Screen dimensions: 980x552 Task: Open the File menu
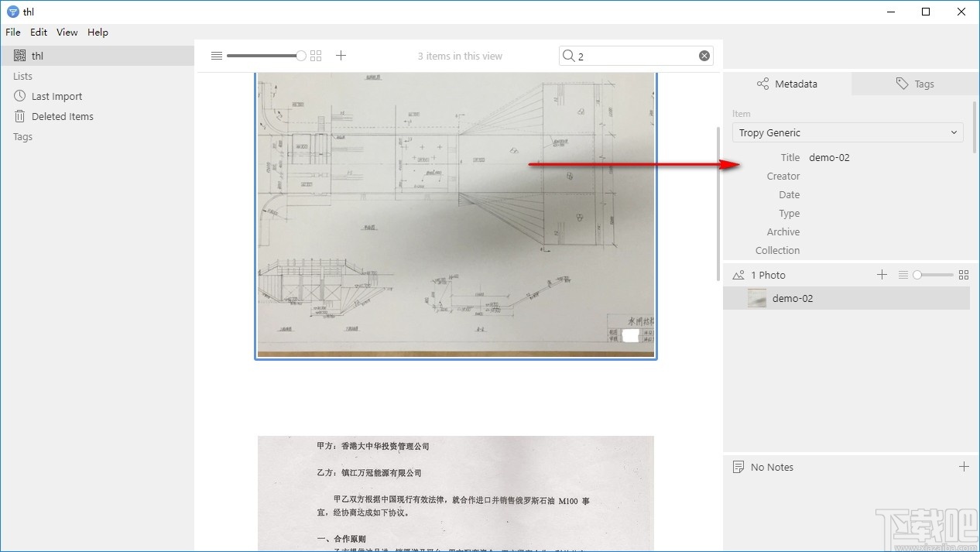12,32
